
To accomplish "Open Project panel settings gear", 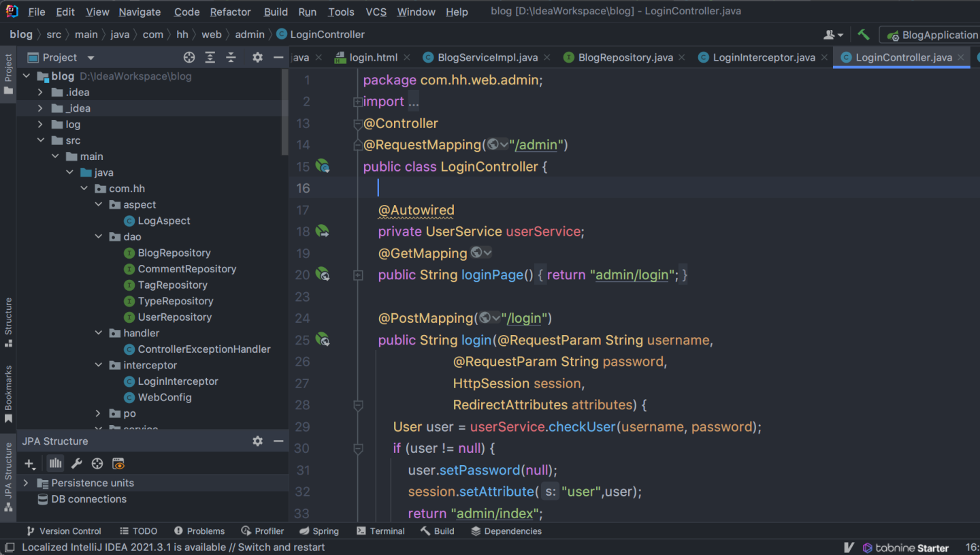I will (257, 58).
